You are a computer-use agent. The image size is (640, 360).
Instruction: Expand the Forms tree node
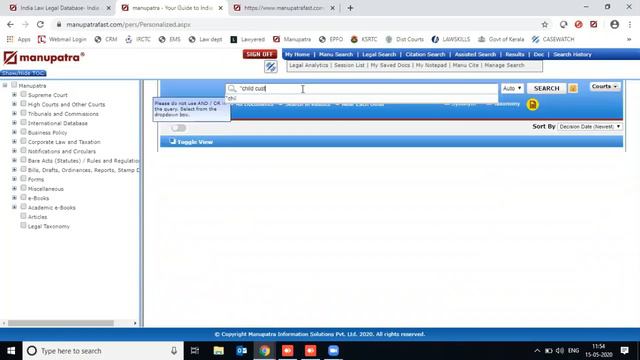pyautogui.click(x=14, y=179)
